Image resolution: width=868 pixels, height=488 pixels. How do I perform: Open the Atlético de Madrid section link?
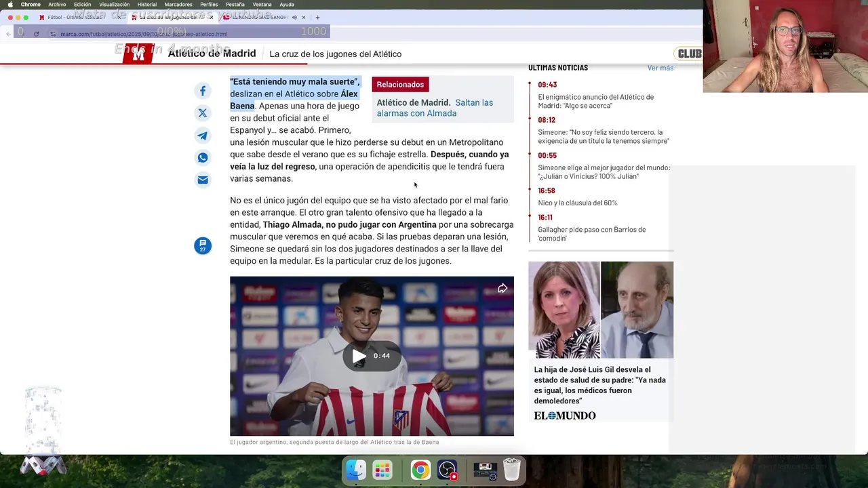pyautogui.click(x=212, y=54)
